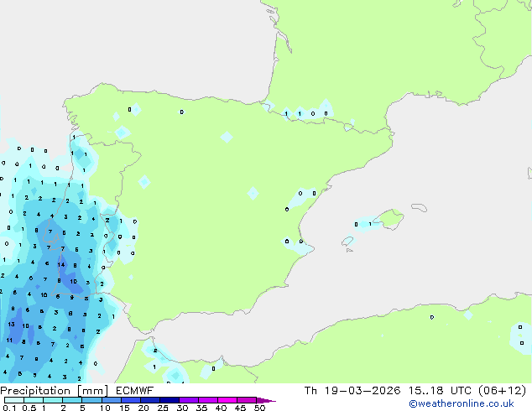Click the legend label 0.1
532x411 pixels.
(x=9, y=408)
